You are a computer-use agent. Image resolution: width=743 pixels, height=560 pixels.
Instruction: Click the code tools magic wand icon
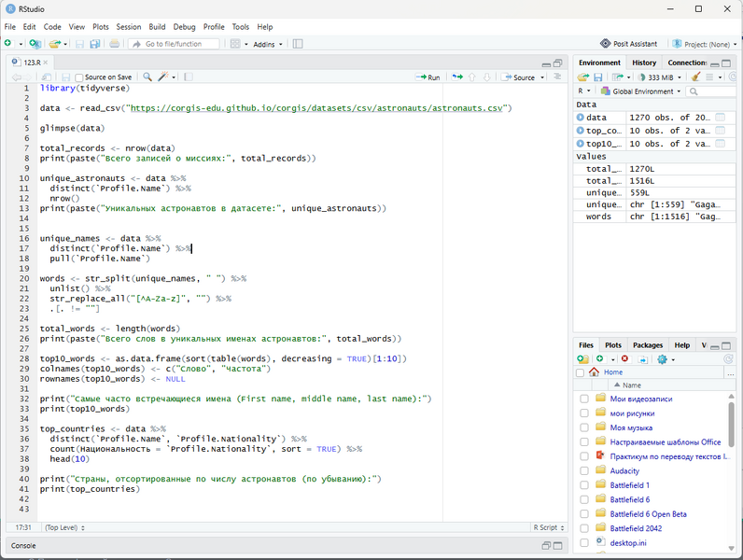163,77
